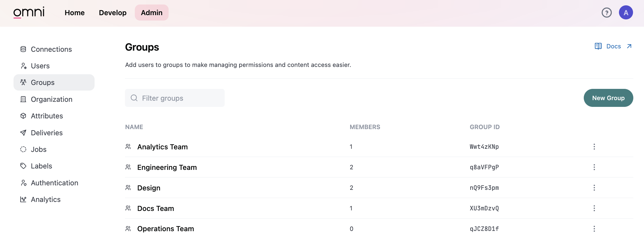Image resolution: width=644 pixels, height=252 pixels.
Task: Expand the Docs Team row actions menu
Action: (594, 208)
